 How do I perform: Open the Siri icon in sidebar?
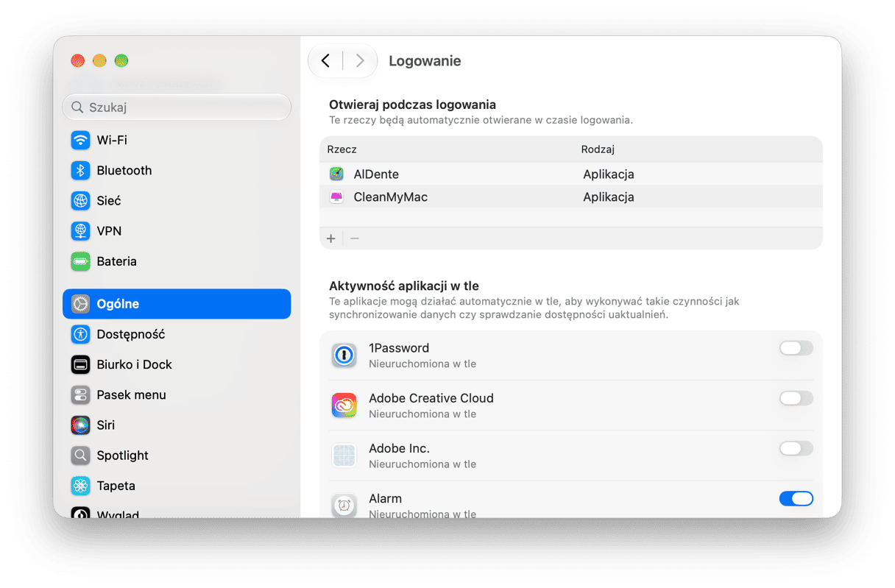[x=80, y=425]
